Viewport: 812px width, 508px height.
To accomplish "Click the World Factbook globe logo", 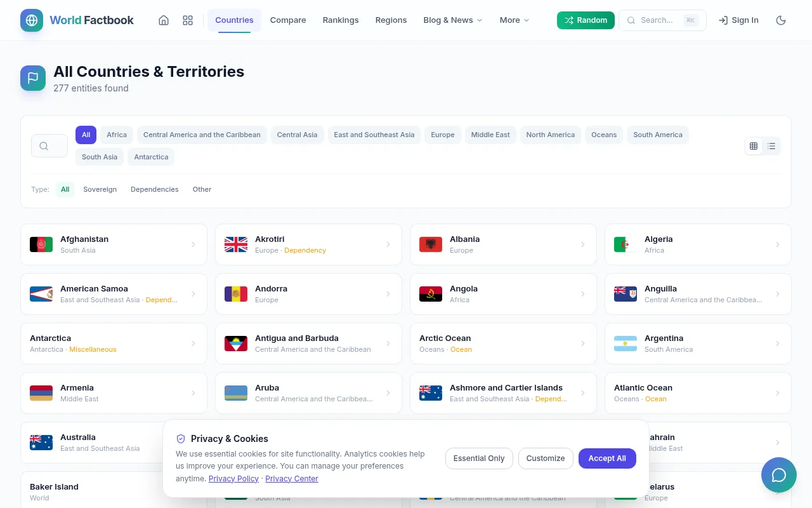I will tap(32, 20).
